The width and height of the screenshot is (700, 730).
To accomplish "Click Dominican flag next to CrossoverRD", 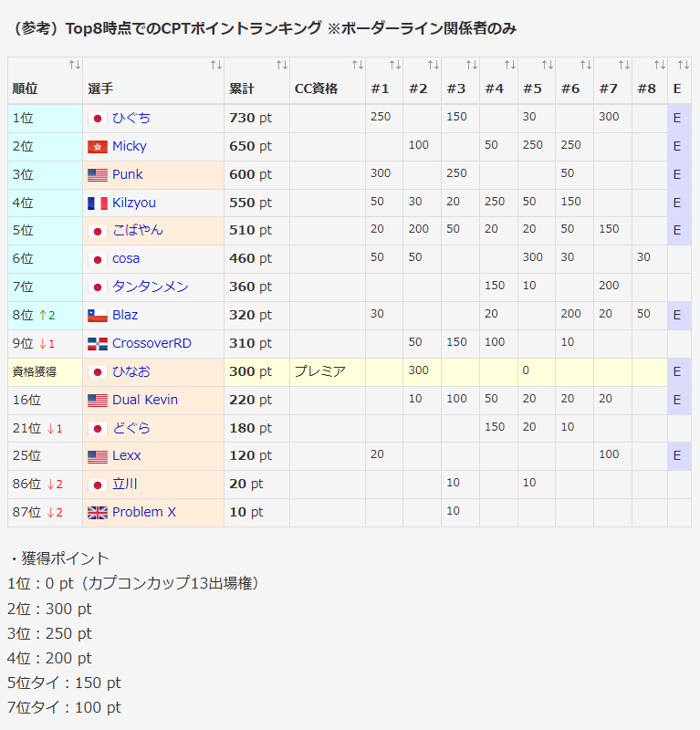I will coord(98,344).
